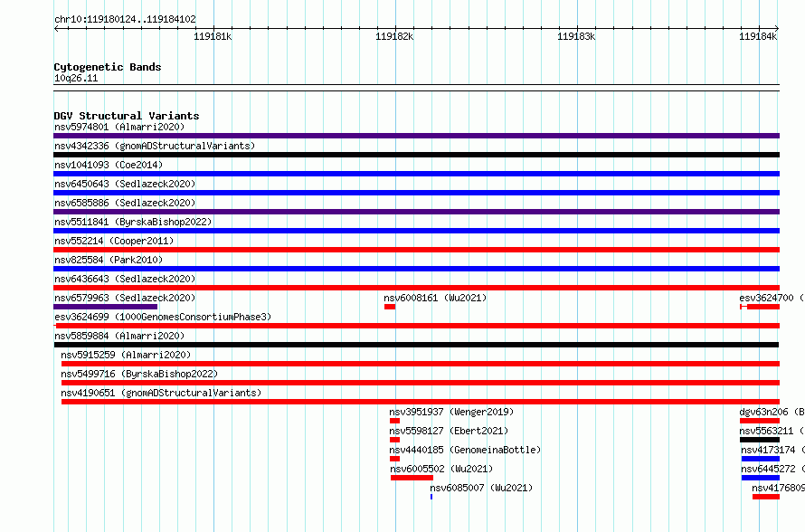Click the tiny blue nsv6085007 marker
805x532 pixels.
point(431,497)
